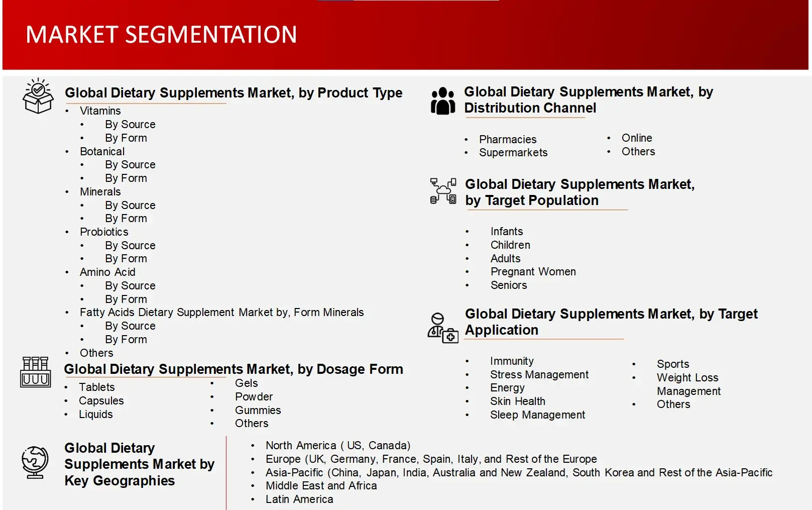Click the Key Geographies heading
The width and height of the screenshot is (812, 510).
pos(140,464)
